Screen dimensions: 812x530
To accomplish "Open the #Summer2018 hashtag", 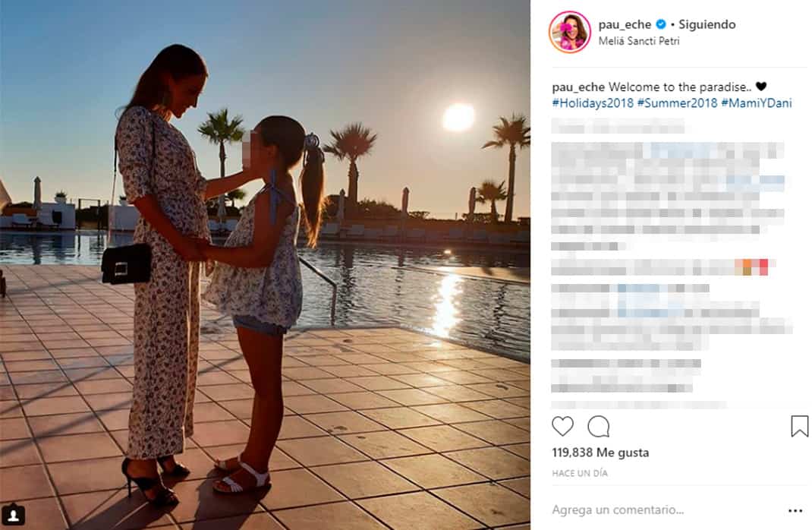I will pos(677,103).
